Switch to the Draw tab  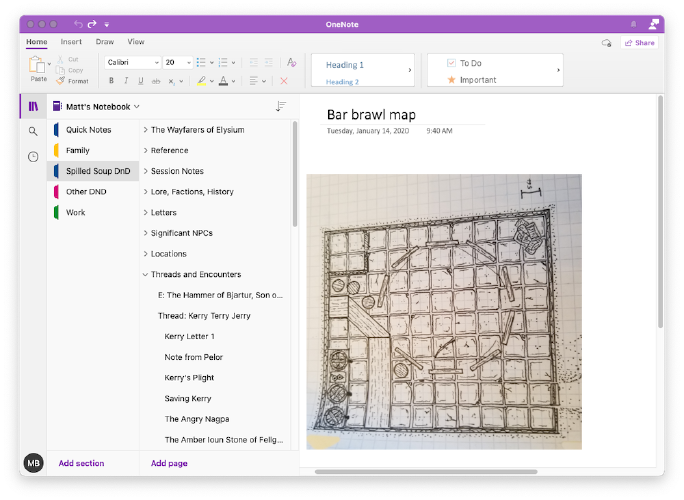point(105,42)
